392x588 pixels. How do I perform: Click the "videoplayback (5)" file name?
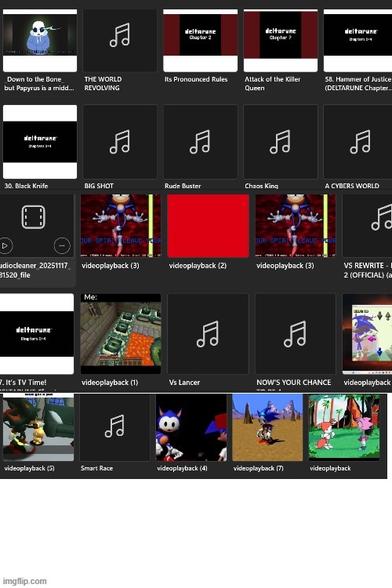pos(29,468)
